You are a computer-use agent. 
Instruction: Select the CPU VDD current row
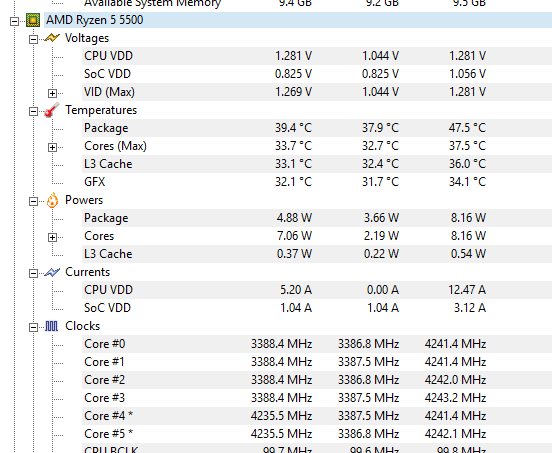click(x=317, y=290)
